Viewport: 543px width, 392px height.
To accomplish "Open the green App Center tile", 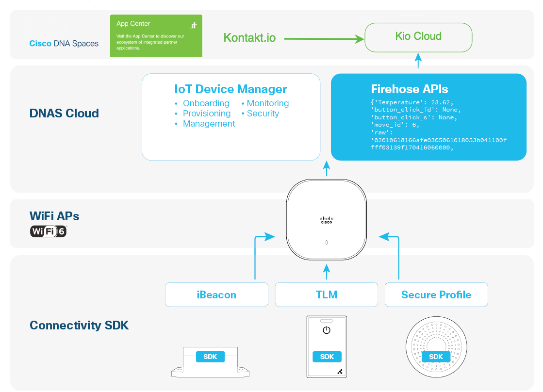I will pyautogui.click(x=156, y=35).
